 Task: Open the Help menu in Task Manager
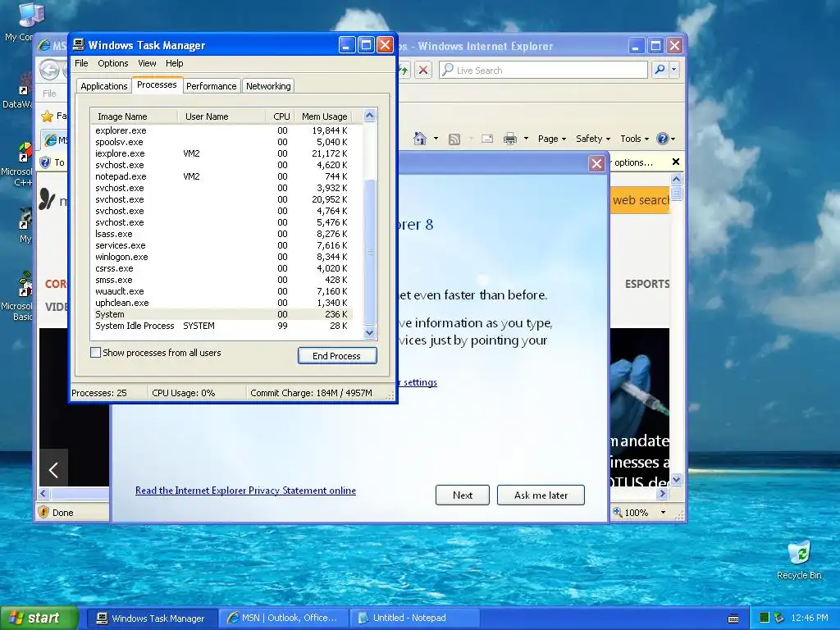pos(174,63)
